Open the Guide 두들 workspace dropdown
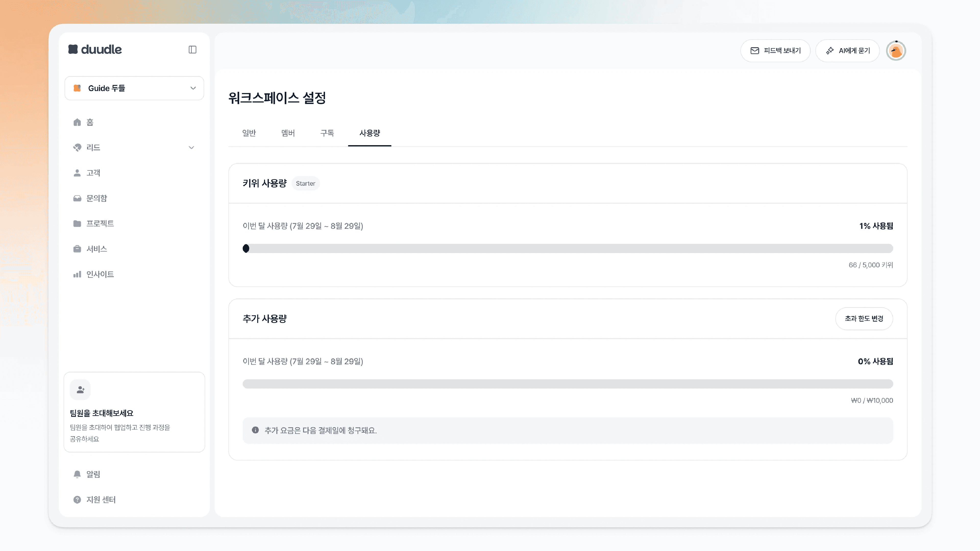Viewport: 980px width, 551px height. 134,88
